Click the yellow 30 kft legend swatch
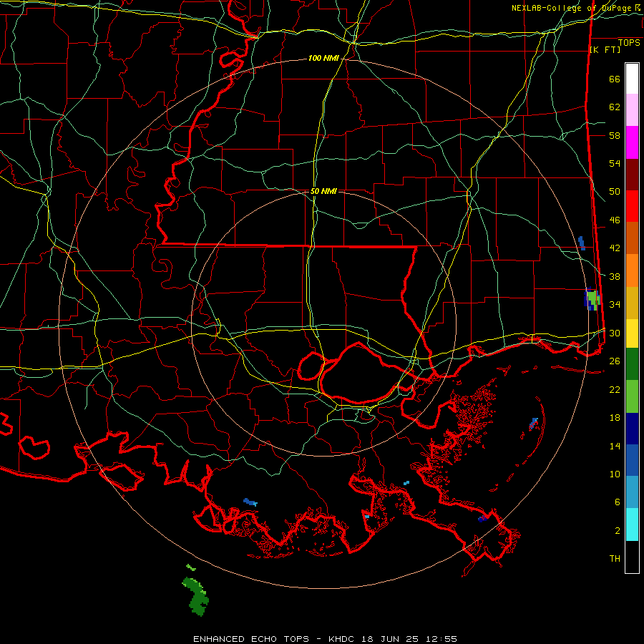 [x=632, y=333]
